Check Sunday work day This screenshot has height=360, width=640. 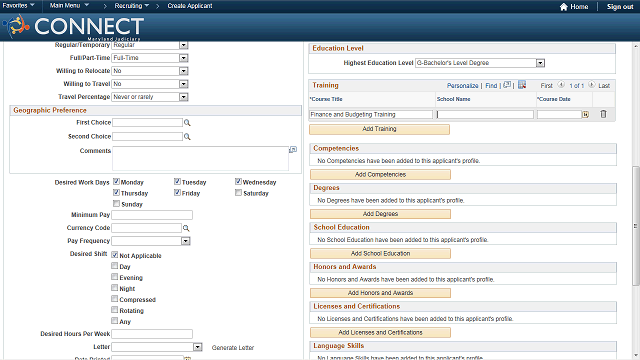116,204
